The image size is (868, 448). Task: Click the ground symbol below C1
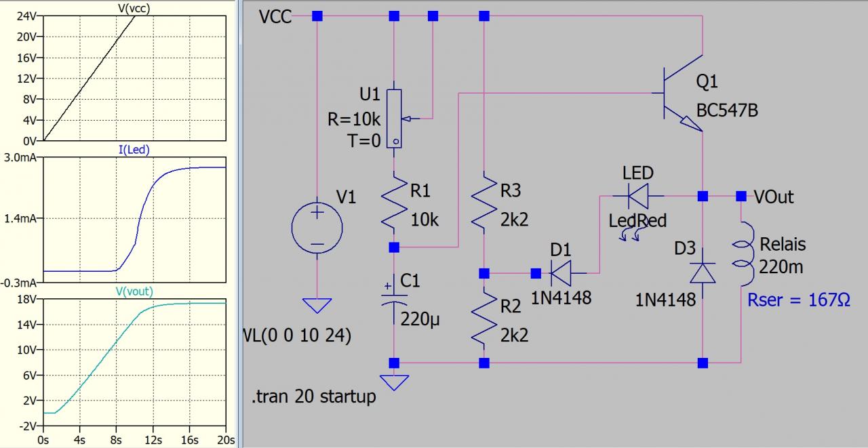tap(393, 382)
